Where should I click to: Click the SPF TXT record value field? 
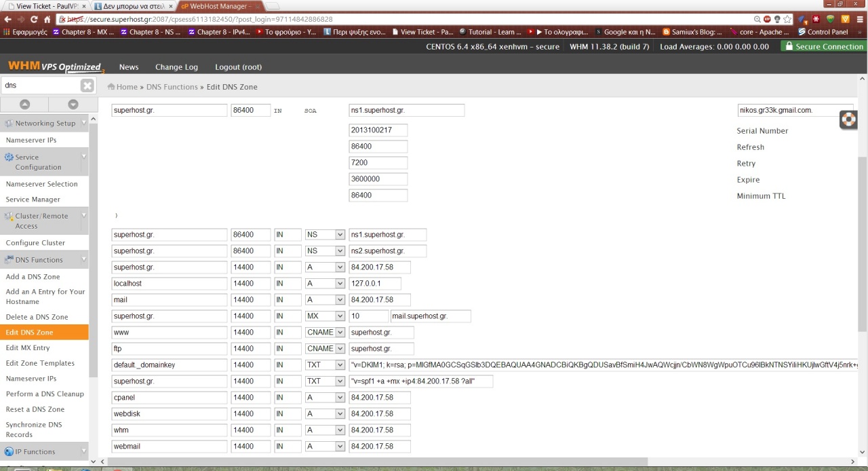tap(421, 381)
